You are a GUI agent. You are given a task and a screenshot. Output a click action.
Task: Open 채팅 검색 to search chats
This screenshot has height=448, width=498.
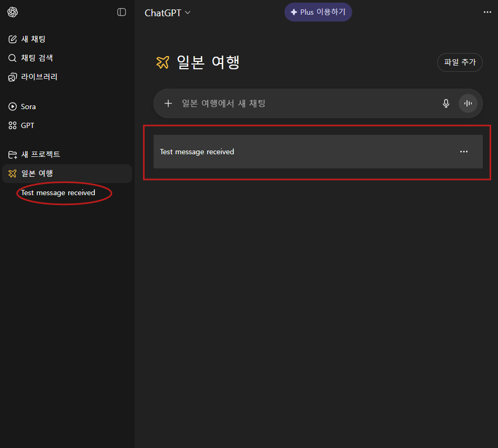(37, 58)
